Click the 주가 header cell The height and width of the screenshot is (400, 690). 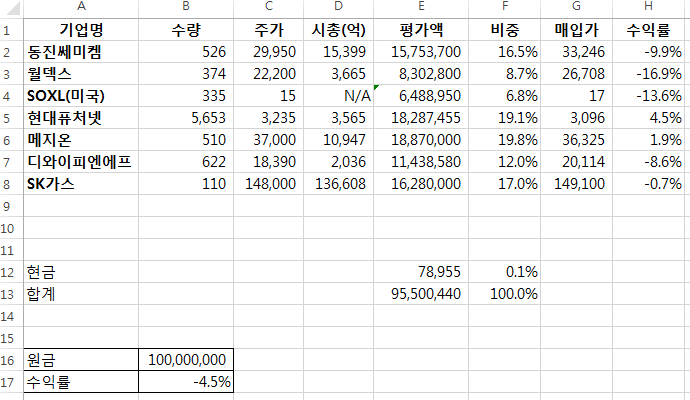[268, 30]
